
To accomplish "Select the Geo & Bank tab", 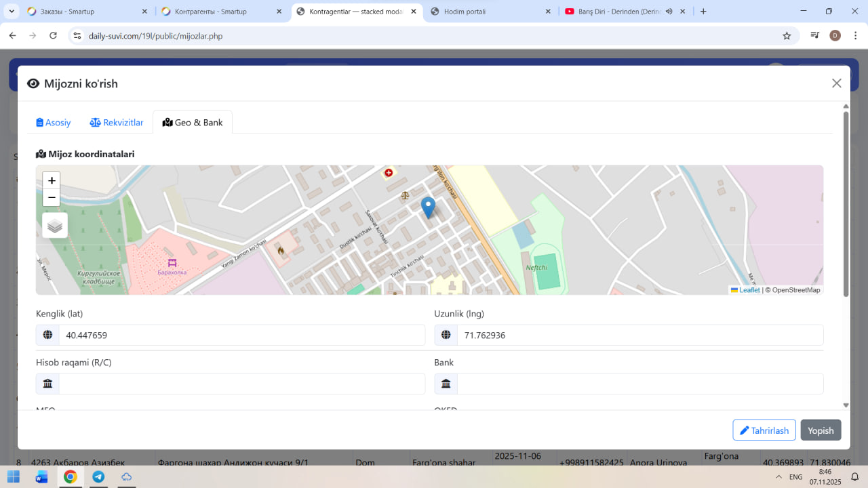I will 193,123.
